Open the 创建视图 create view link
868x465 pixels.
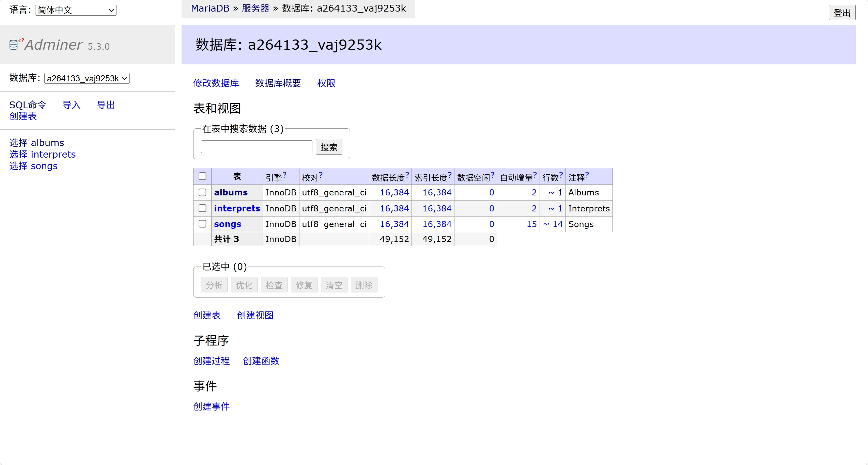coord(255,315)
